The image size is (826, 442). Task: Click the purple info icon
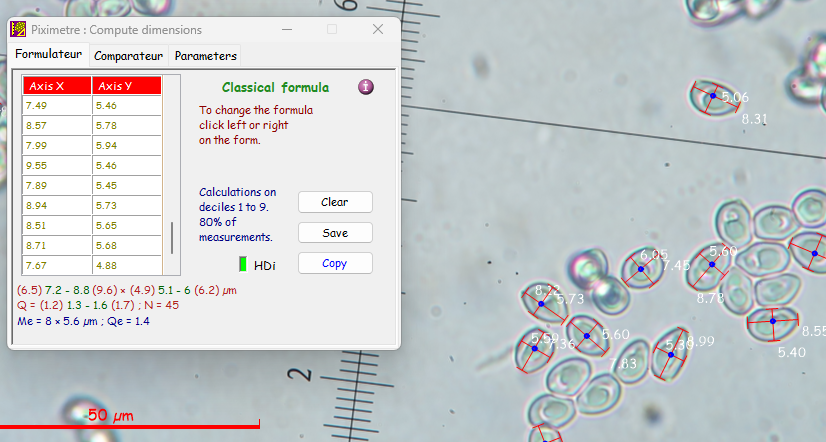pos(366,87)
